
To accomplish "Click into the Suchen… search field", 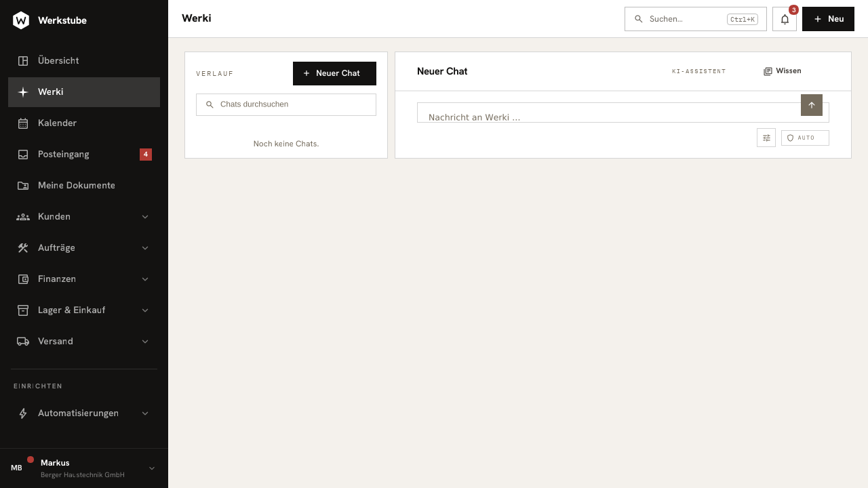I will pyautogui.click(x=695, y=19).
